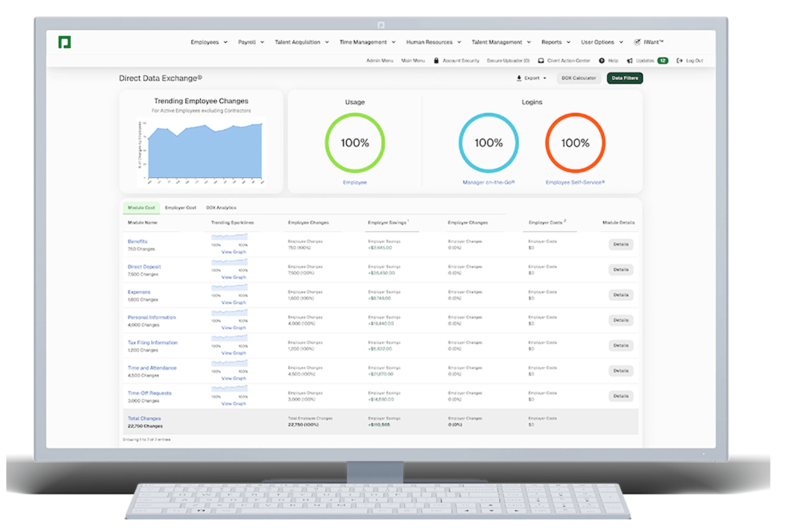Open Secure Uploader (0)
The image size is (798, 532).
pyautogui.click(x=508, y=61)
